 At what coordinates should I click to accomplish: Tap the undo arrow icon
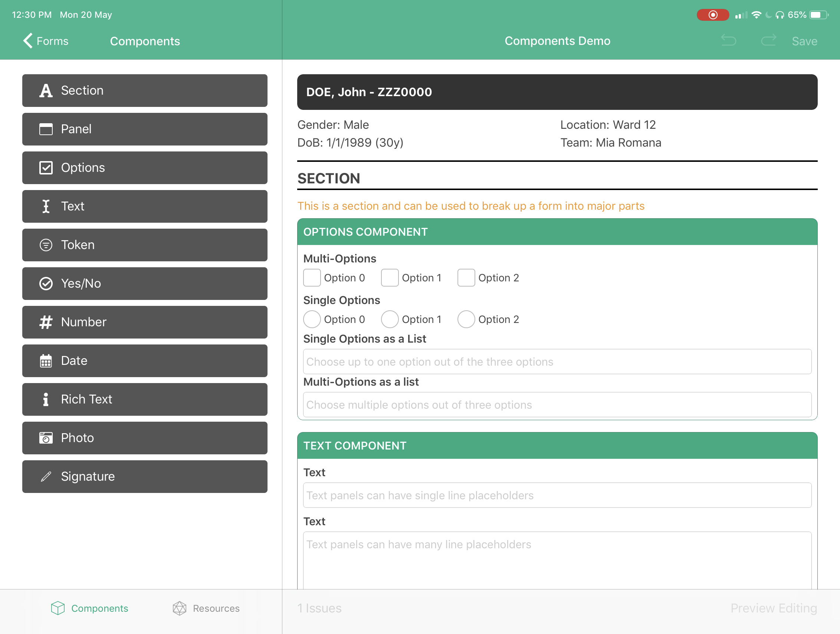coord(729,40)
